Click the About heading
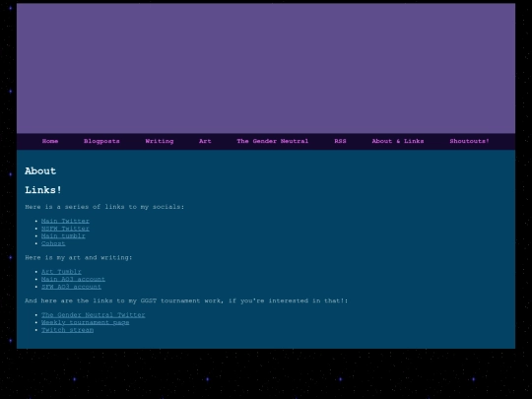This screenshot has width=532, height=399. click(x=40, y=171)
